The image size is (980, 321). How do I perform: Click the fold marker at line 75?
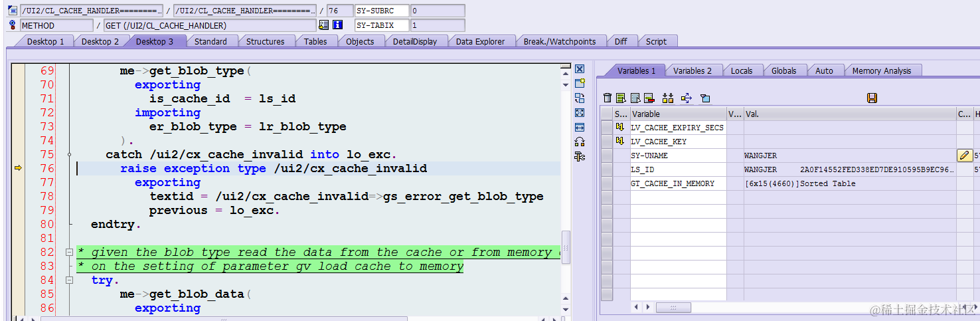[69, 154]
